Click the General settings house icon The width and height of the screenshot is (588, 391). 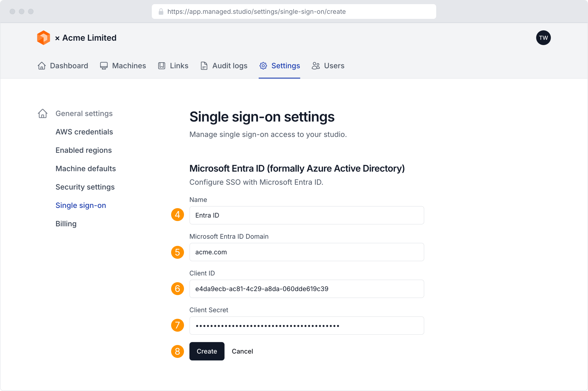click(x=42, y=113)
